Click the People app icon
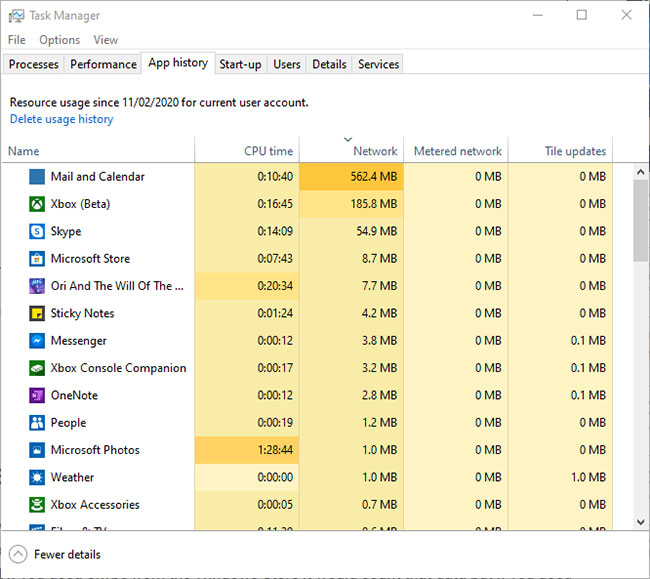The image size is (650, 579). click(37, 423)
